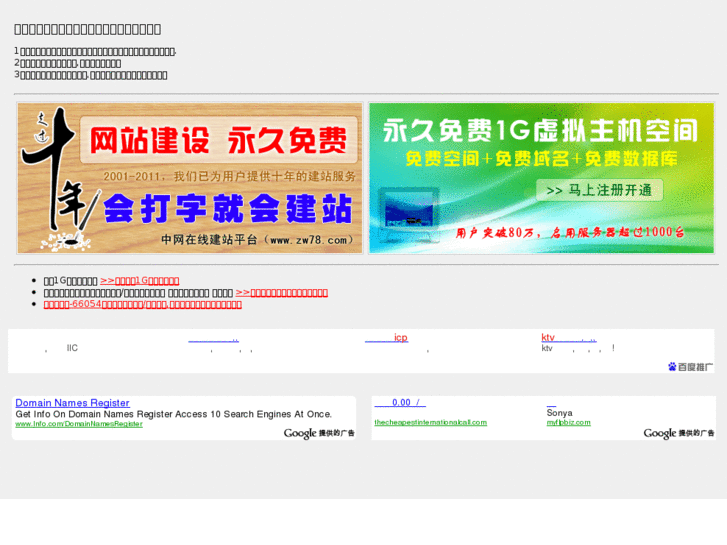Screen dimensions: 727x545
Task: Open the myfpbiz.com link
Action: click(x=568, y=423)
